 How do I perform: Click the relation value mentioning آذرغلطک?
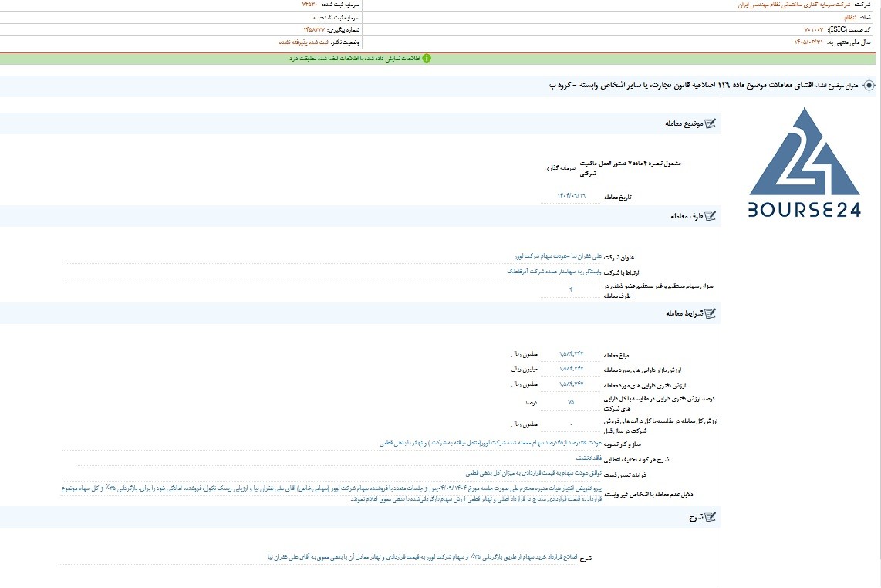(x=554, y=272)
